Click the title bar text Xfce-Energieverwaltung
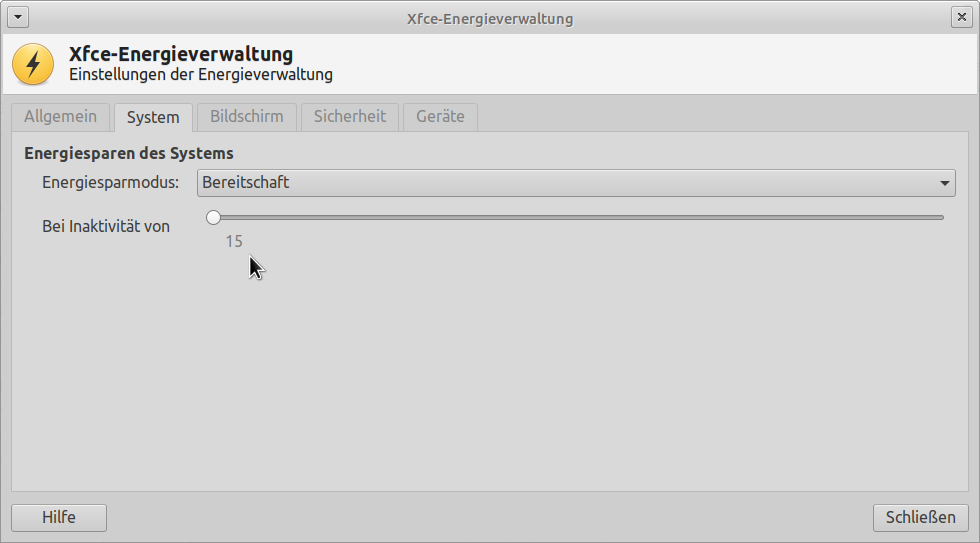Image resolution: width=980 pixels, height=543 pixels. 490,19
